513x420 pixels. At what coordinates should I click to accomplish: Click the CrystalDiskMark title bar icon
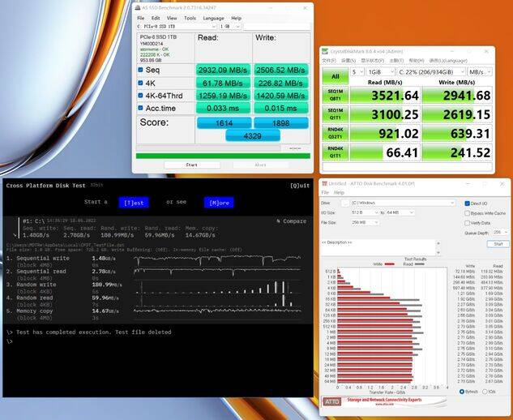(x=325, y=51)
